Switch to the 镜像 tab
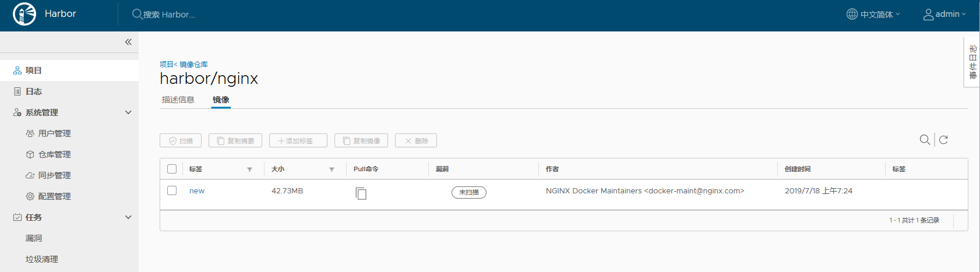The height and width of the screenshot is (272, 980). click(x=221, y=100)
